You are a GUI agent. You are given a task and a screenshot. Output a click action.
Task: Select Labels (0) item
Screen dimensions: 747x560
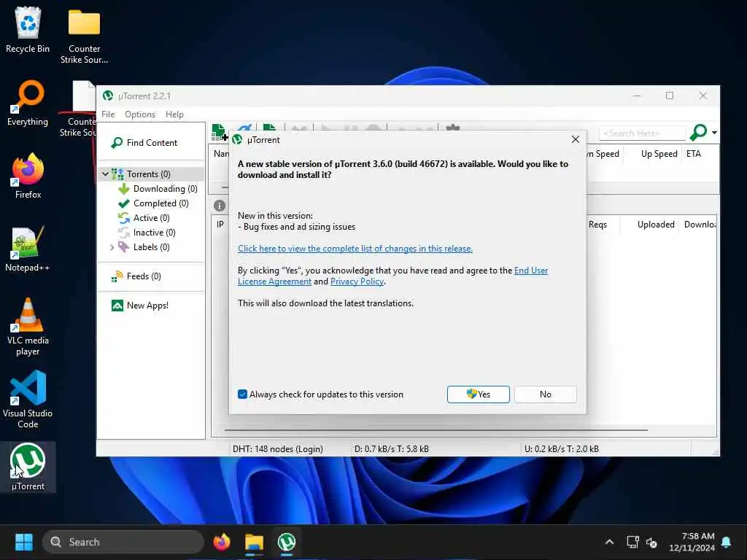[151, 247]
